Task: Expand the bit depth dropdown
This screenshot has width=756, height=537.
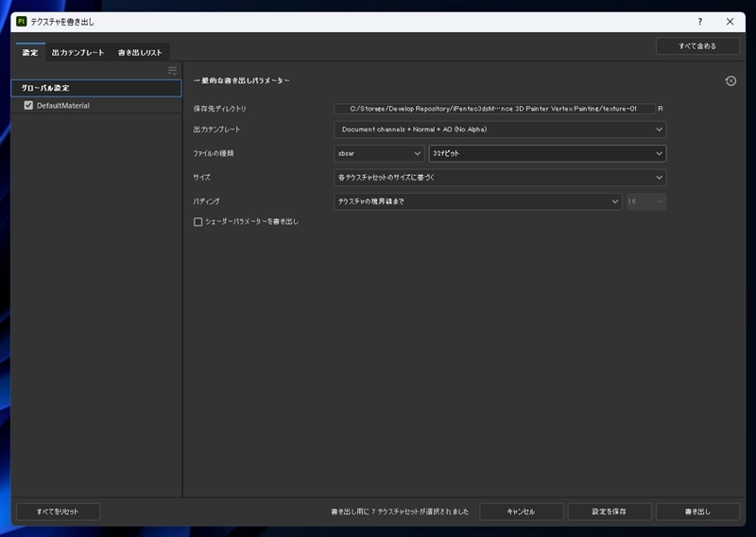Action: [x=548, y=153]
